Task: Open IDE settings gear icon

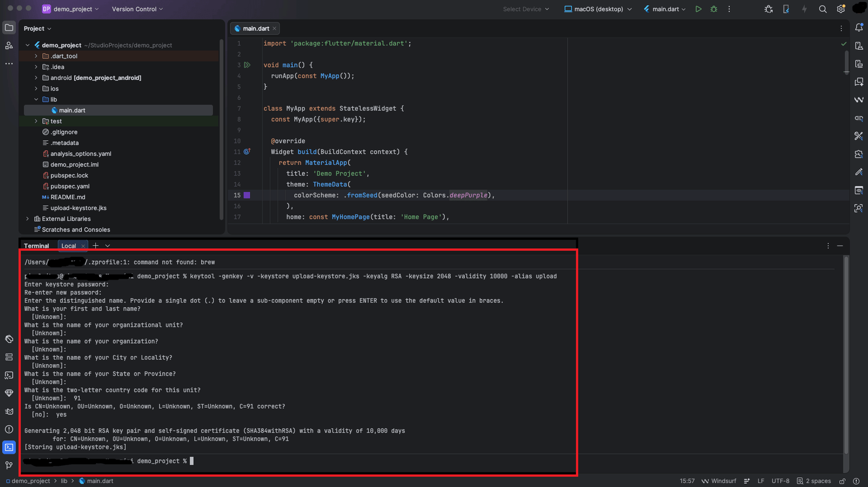Action: click(x=841, y=9)
